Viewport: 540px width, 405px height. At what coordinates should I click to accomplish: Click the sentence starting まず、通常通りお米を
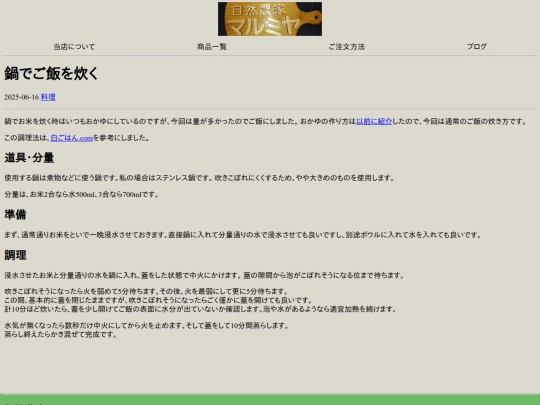point(242,235)
